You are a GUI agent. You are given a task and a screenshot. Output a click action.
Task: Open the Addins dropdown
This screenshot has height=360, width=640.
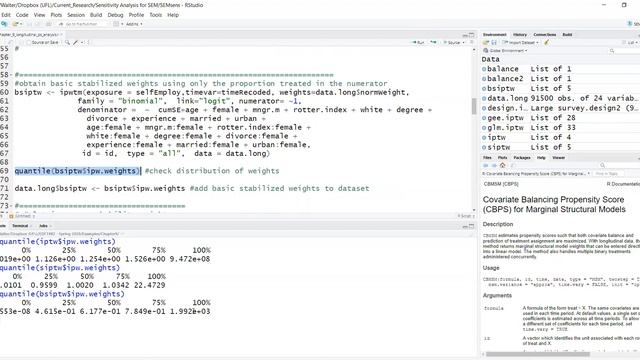pos(134,24)
